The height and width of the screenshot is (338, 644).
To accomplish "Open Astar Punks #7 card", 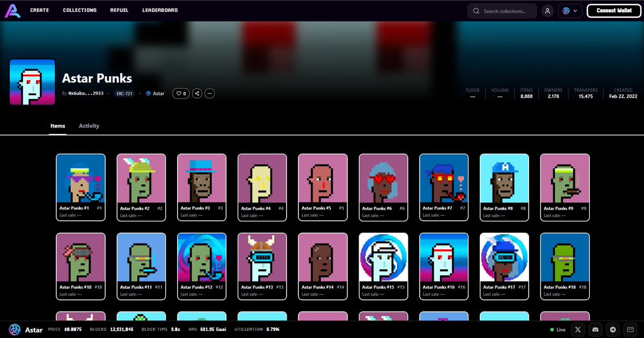I will tap(444, 188).
